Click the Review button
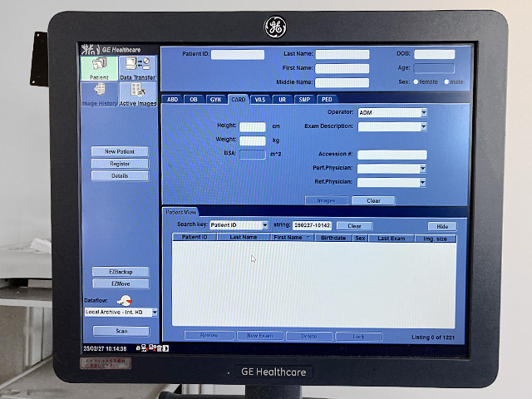 [209, 336]
